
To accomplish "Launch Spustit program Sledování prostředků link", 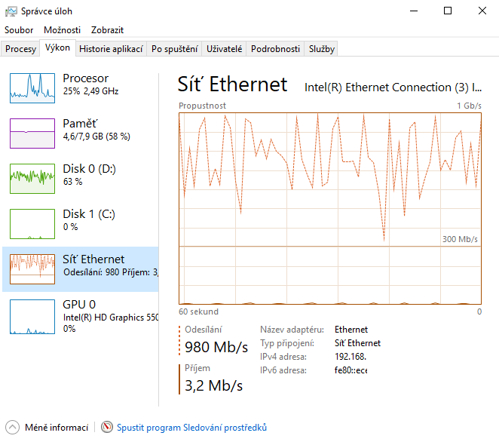I will pyautogui.click(x=191, y=428).
